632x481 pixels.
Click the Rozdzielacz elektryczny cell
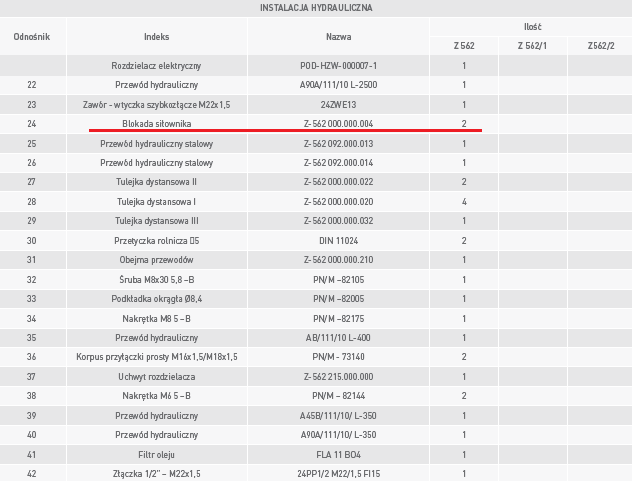point(156,66)
